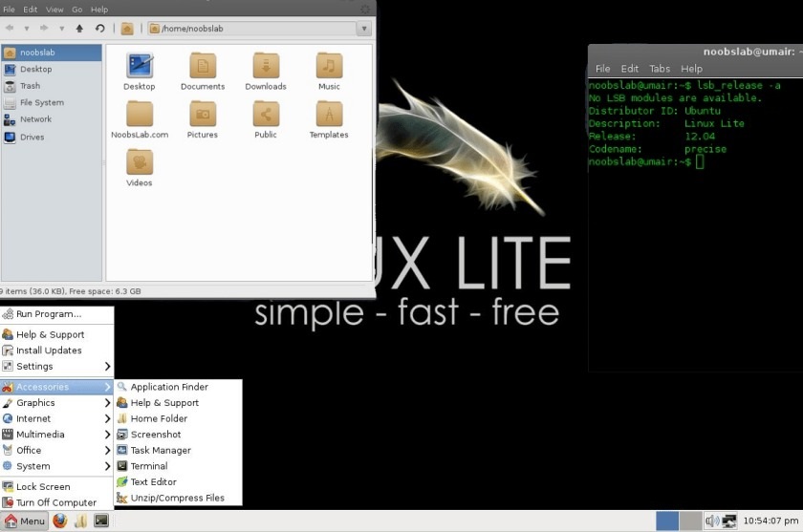Image resolution: width=803 pixels, height=532 pixels.
Task: Switch to the second workspace
Action: [x=691, y=521]
